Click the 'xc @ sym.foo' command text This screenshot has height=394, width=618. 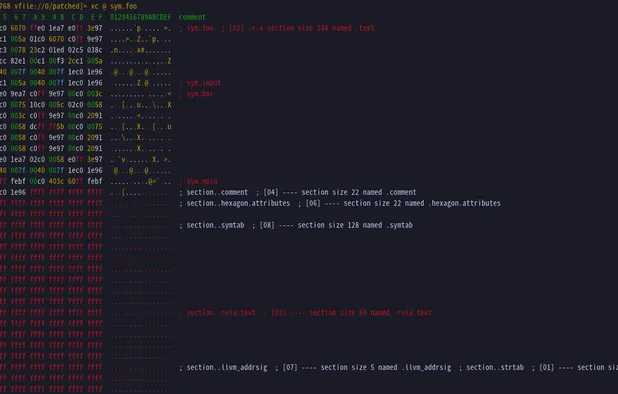click(114, 6)
